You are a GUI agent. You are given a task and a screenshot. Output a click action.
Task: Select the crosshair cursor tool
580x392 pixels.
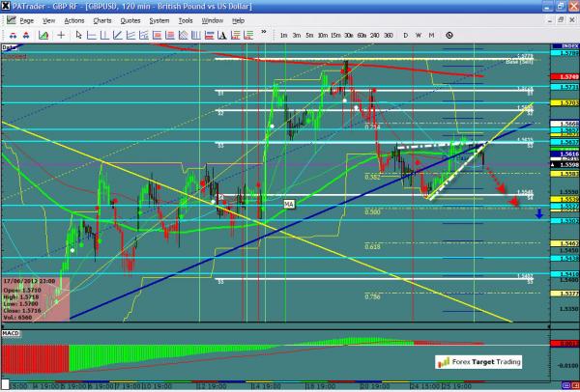click(62, 35)
